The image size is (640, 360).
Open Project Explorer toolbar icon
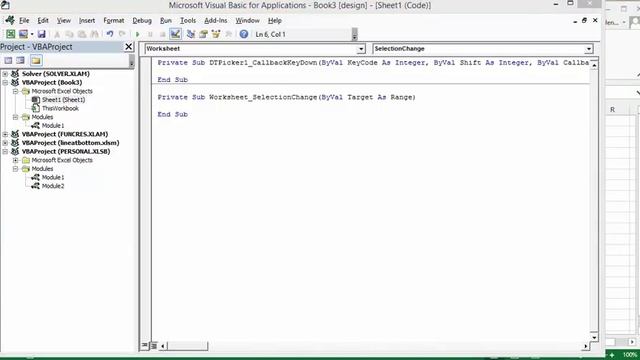click(190, 34)
